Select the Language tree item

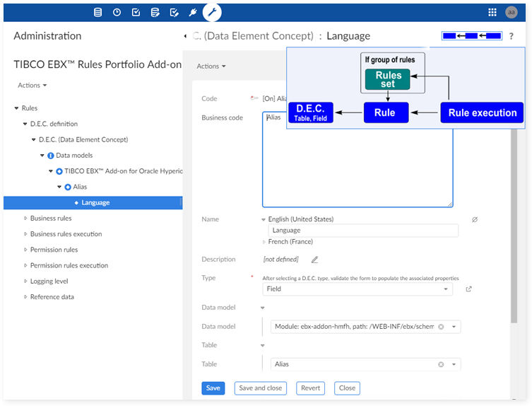coord(93,203)
